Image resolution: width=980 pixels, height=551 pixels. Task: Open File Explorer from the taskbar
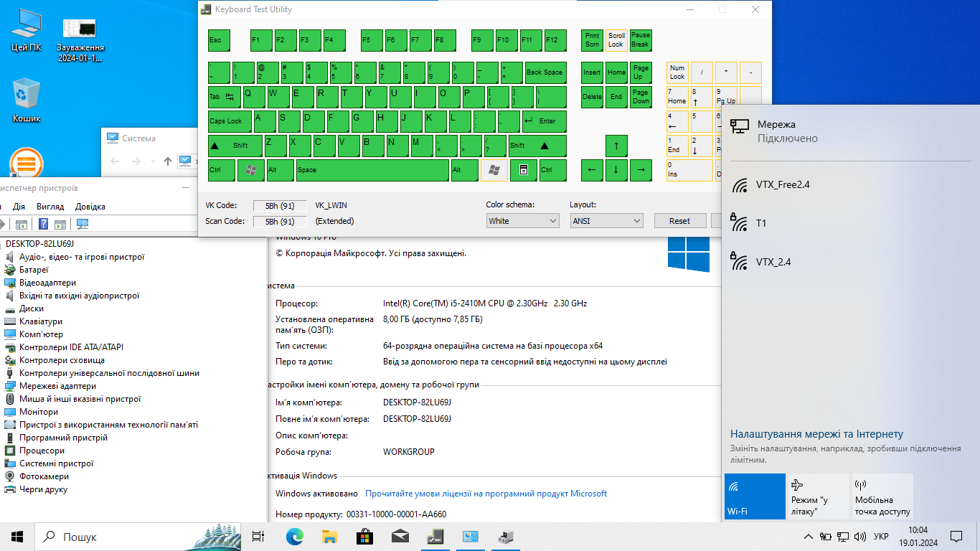pos(329,537)
